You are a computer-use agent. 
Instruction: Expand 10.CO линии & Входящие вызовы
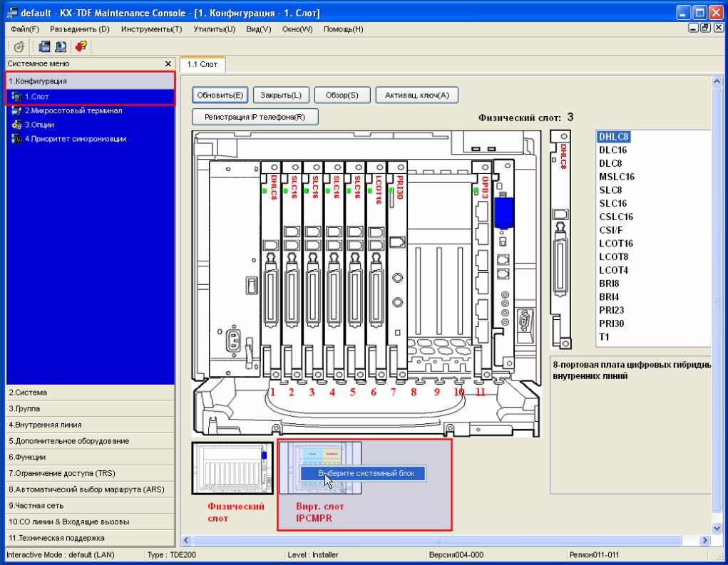(x=91, y=522)
